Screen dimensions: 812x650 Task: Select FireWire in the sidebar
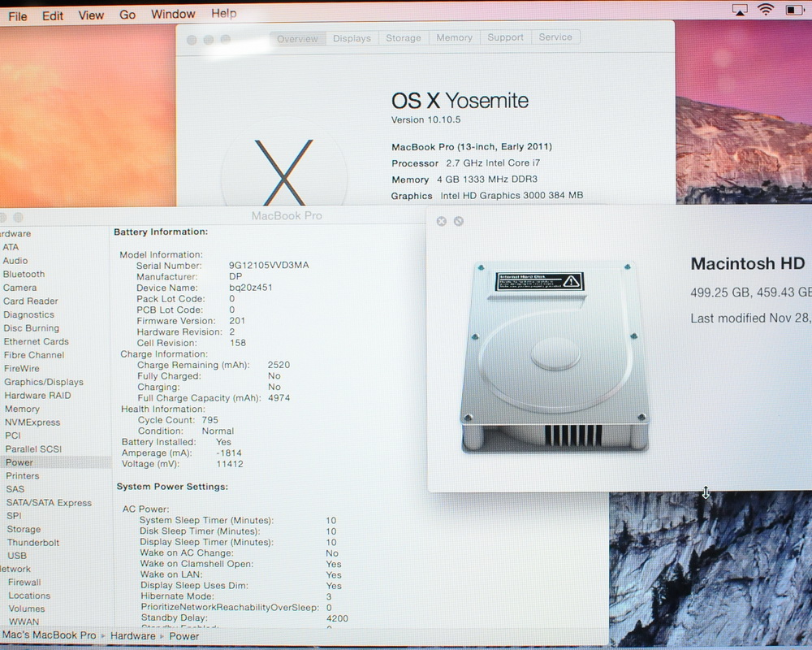click(22, 369)
